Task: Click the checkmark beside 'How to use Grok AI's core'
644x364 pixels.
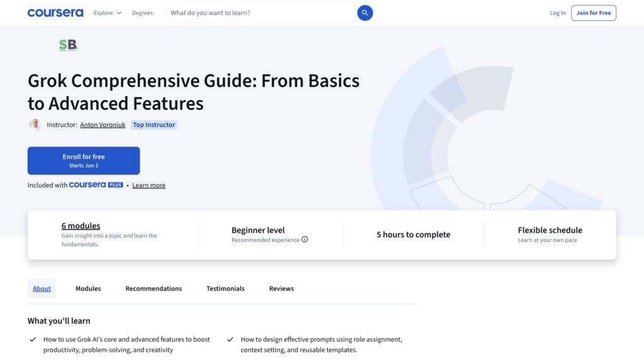Action: coord(33,339)
